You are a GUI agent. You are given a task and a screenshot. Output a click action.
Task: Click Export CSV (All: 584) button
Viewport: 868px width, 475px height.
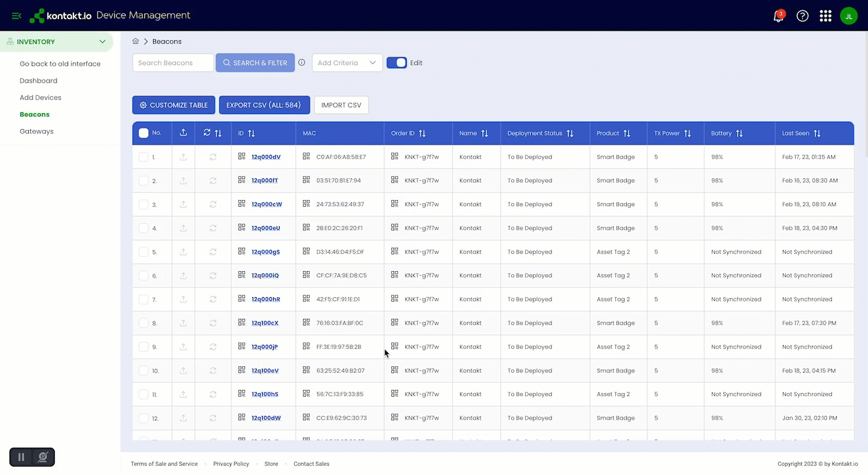[x=264, y=105]
